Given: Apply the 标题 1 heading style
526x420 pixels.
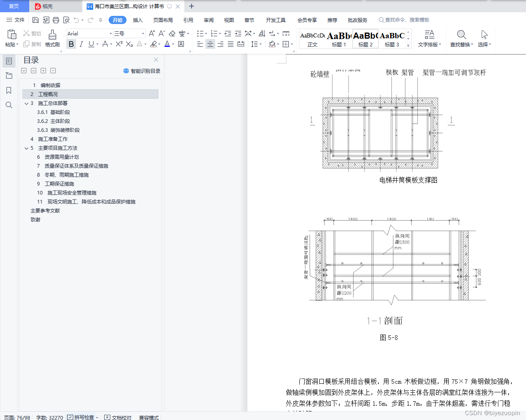Looking at the screenshot, I should click(x=339, y=39).
